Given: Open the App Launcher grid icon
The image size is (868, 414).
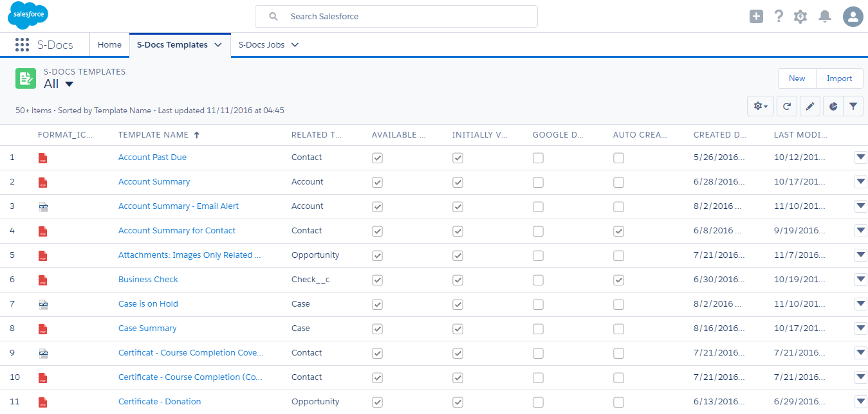Looking at the screenshot, I should pyautogui.click(x=22, y=45).
